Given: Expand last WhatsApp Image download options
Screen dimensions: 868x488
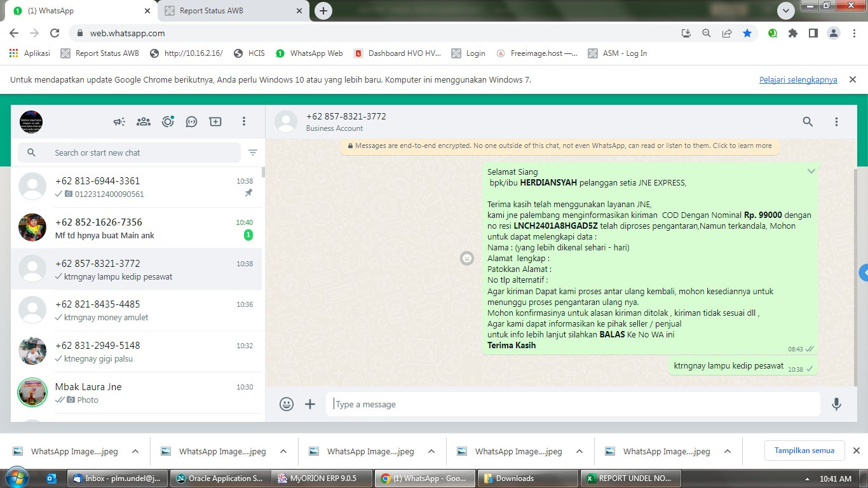Looking at the screenshot, I should coord(728,451).
